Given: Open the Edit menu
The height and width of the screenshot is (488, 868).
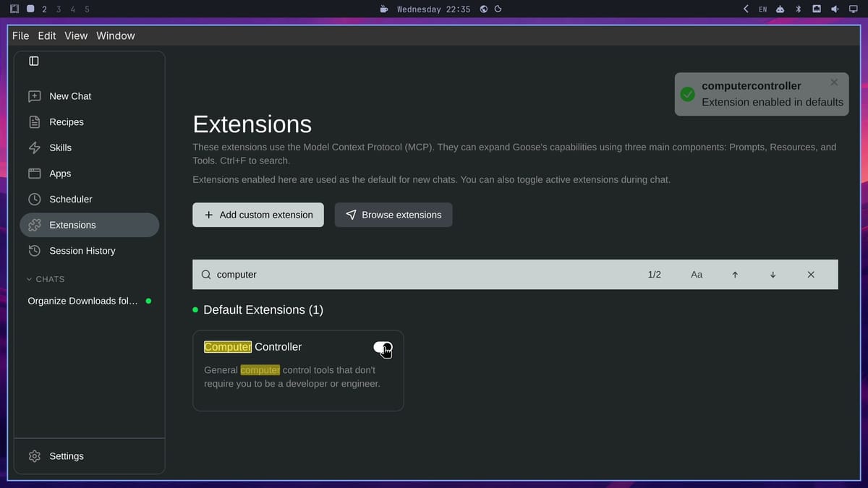Looking at the screenshot, I should click(47, 35).
